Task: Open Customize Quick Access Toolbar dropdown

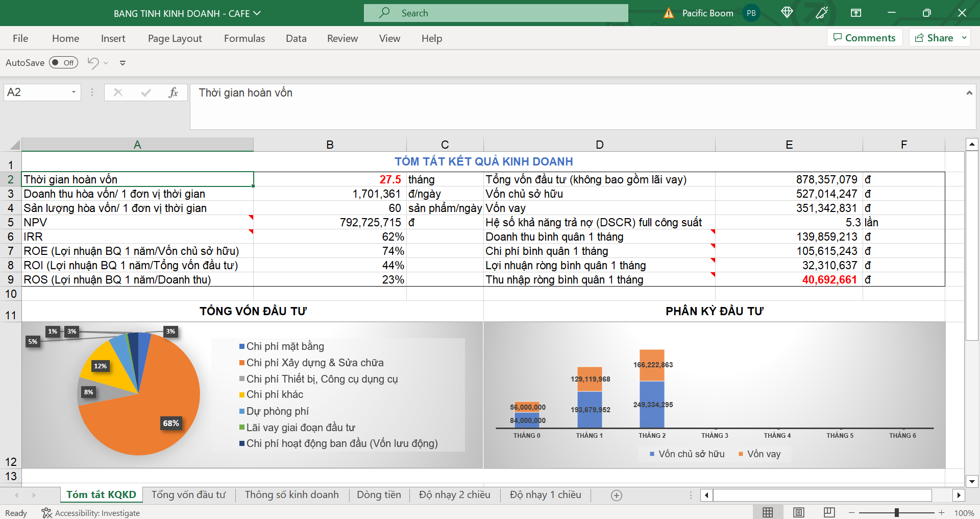Action: 122,63
